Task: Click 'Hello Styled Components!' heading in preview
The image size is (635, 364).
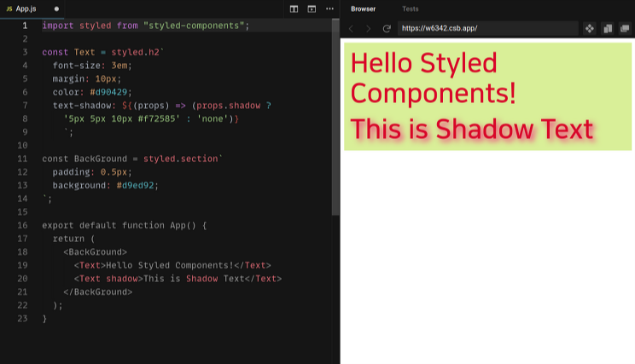Action: (433, 78)
